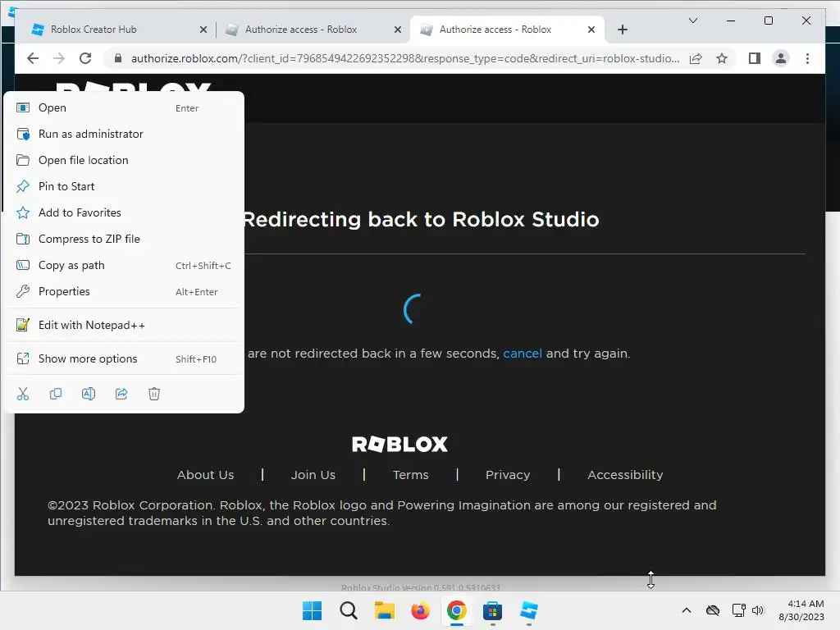The width and height of the screenshot is (840, 630).
Task: View site information lock icon
Action: 118,58
